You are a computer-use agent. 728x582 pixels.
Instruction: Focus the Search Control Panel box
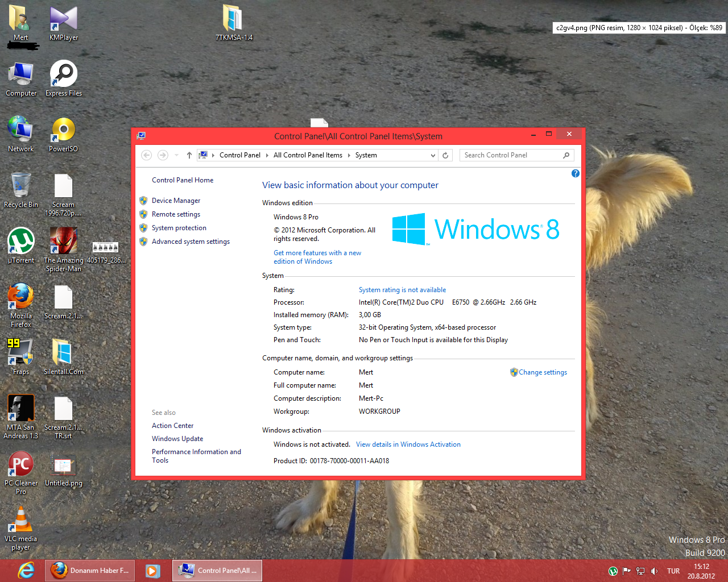point(516,155)
